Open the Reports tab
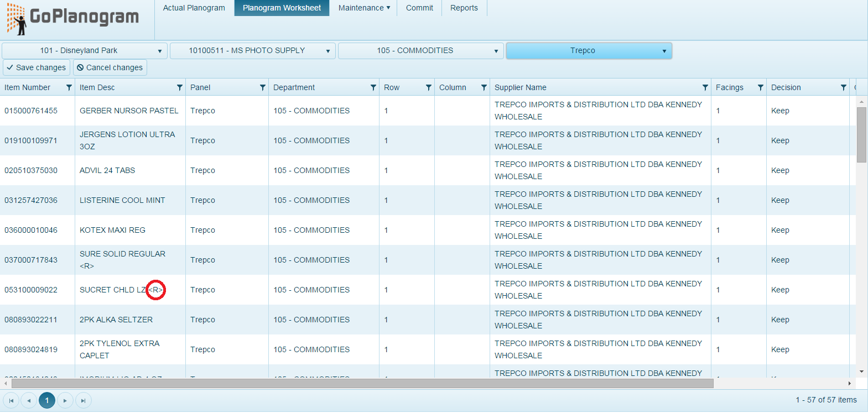 pyautogui.click(x=464, y=8)
